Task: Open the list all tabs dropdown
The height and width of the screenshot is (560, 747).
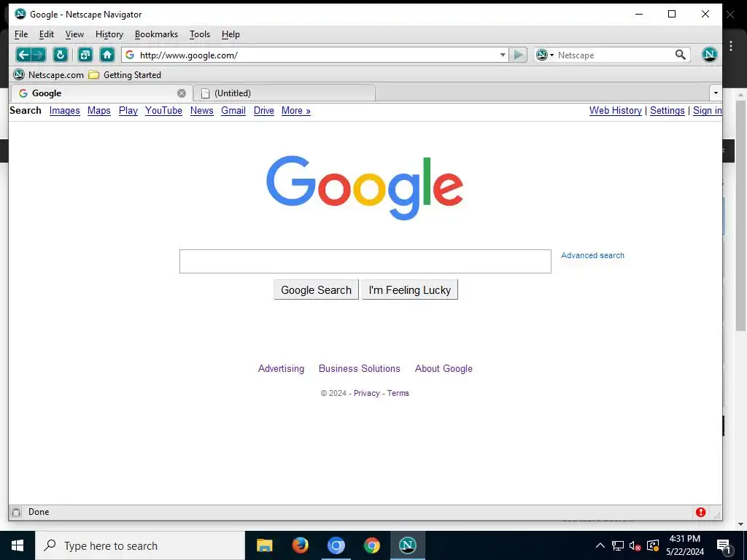Action: click(716, 93)
